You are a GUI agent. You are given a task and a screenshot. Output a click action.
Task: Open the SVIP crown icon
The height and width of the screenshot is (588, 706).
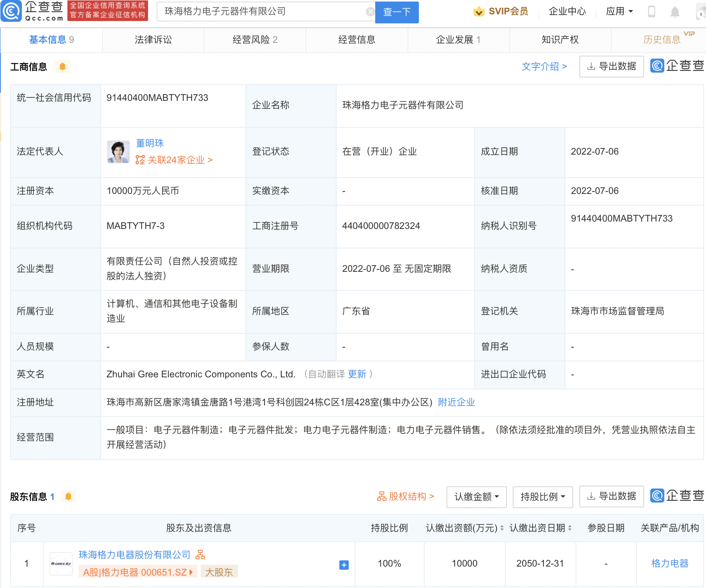[x=479, y=11]
